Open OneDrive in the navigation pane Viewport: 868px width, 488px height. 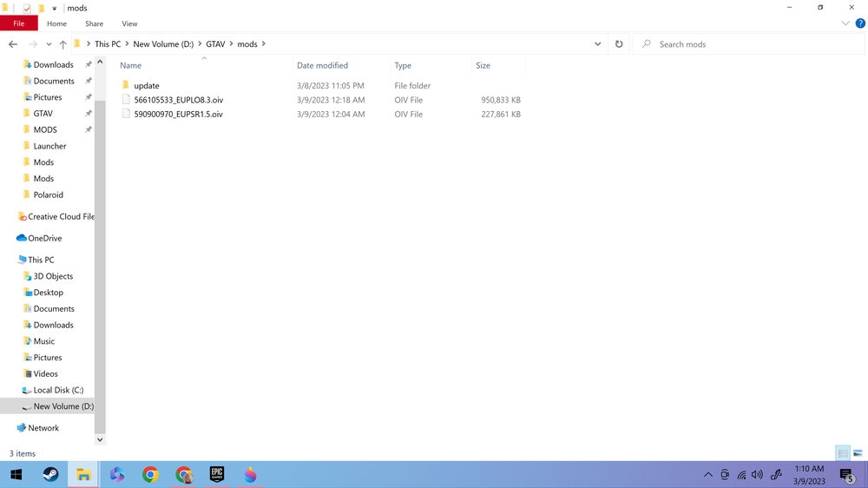pos(44,238)
